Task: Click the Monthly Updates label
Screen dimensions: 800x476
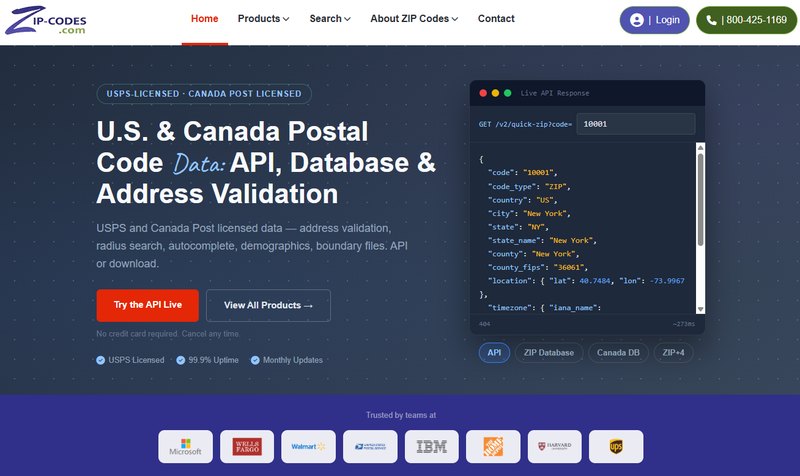Action: [293, 360]
